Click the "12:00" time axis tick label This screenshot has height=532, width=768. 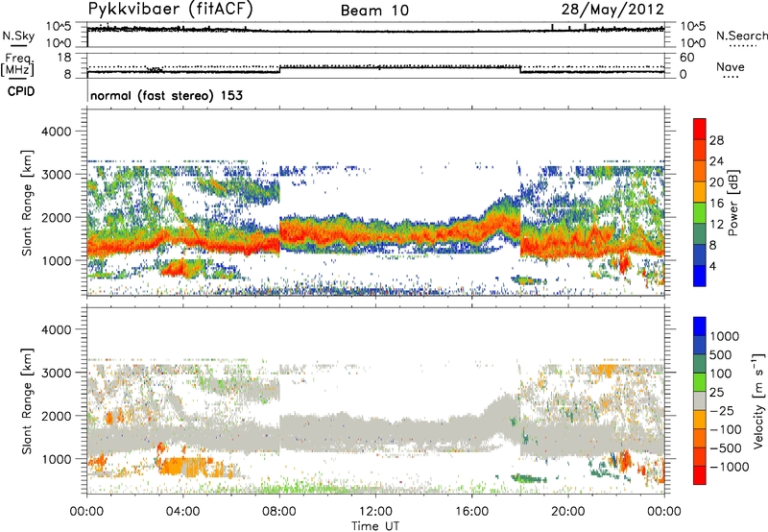pyautogui.click(x=375, y=512)
